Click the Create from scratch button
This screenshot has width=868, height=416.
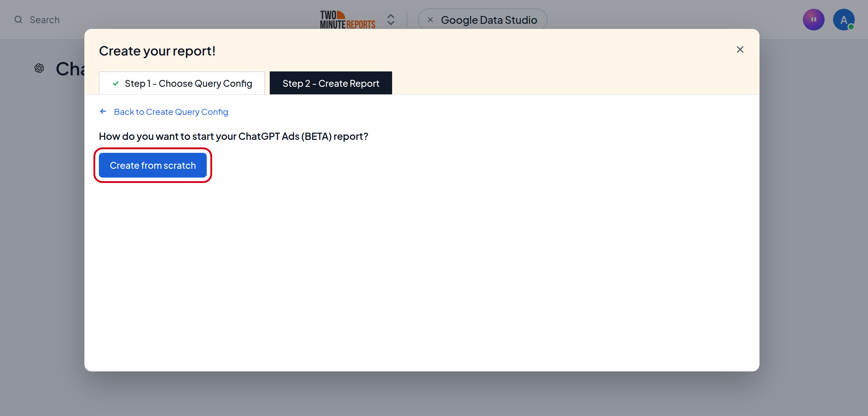click(x=153, y=165)
